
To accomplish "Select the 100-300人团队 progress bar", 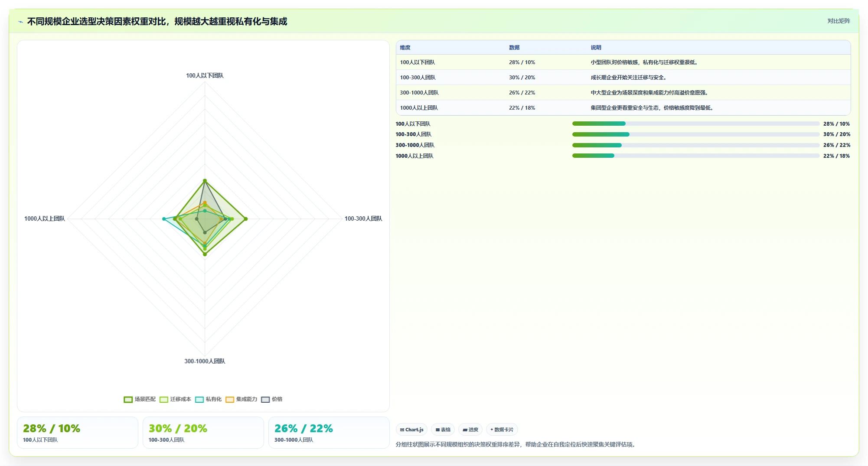I will pos(695,134).
